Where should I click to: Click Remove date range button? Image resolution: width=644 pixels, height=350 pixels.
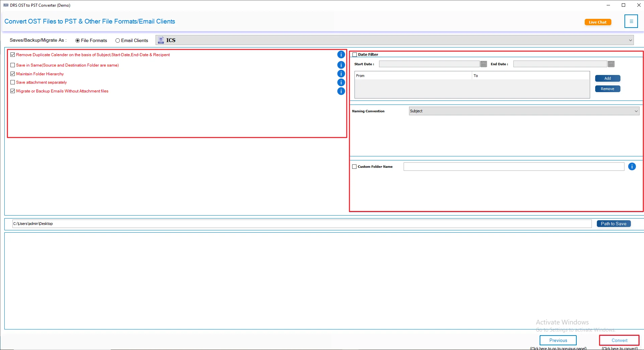[x=608, y=89]
